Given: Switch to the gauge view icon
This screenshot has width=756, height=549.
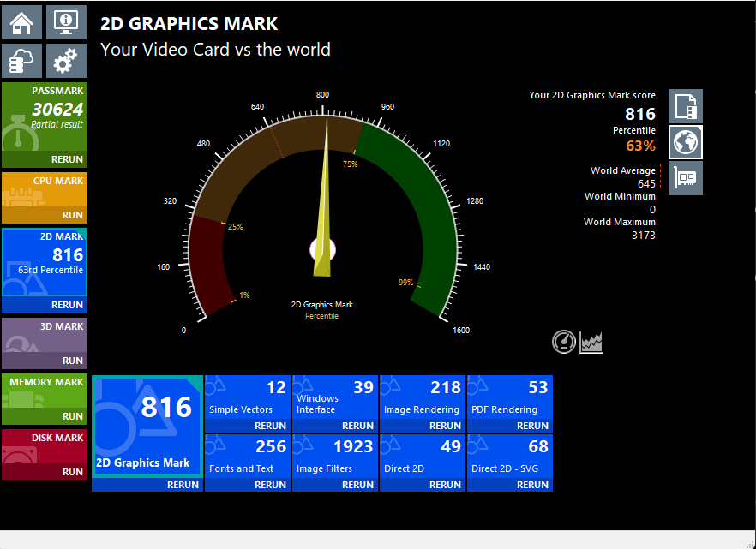Looking at the screenshot, I should [x=563, y=343].
